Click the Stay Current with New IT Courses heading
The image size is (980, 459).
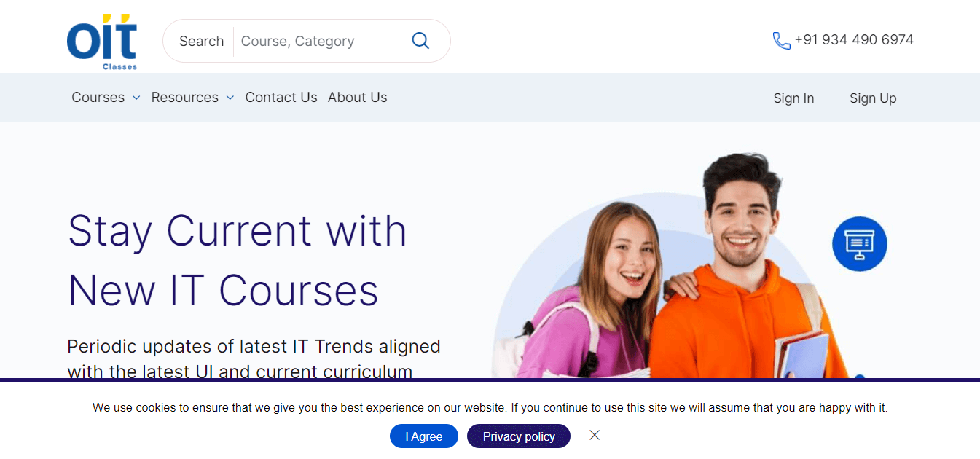coord(238,260)
